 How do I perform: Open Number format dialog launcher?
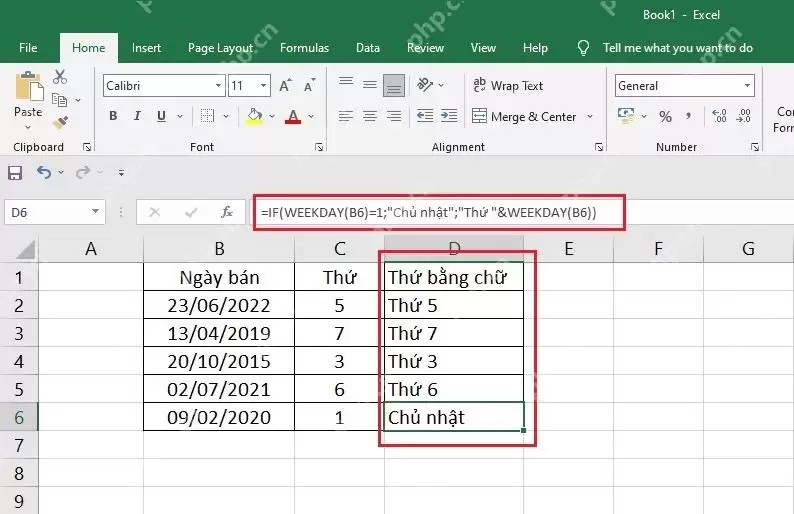[x=755, y=147]
